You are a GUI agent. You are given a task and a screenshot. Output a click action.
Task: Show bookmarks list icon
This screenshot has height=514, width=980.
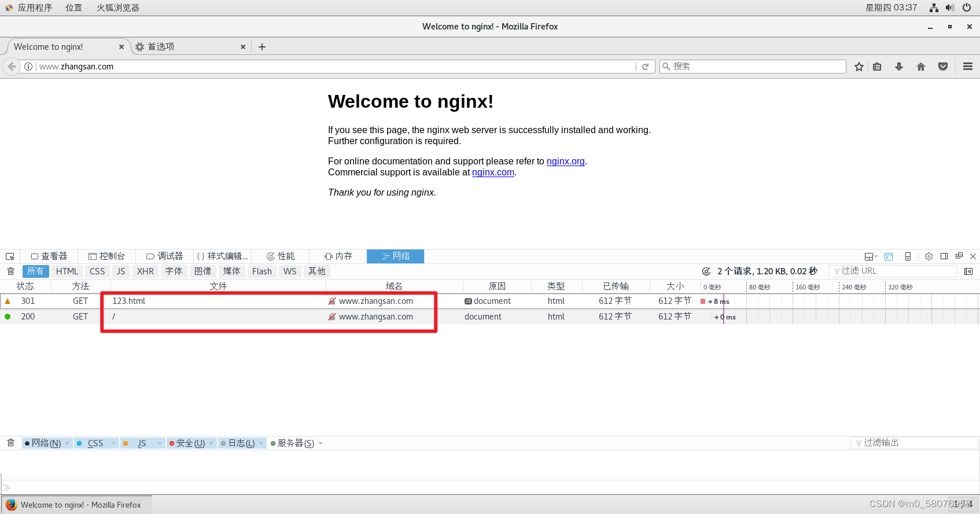click(877, 67)
